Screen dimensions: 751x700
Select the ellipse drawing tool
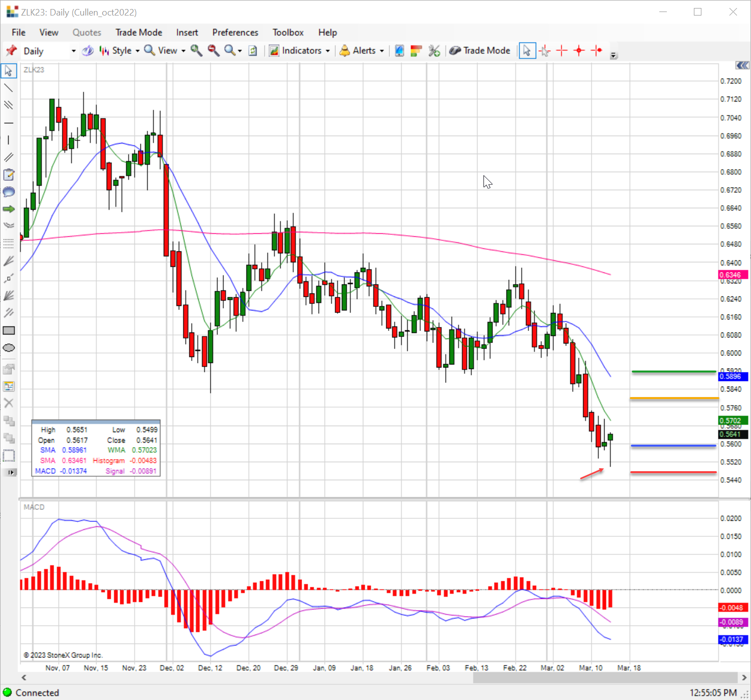click(9, 348)
